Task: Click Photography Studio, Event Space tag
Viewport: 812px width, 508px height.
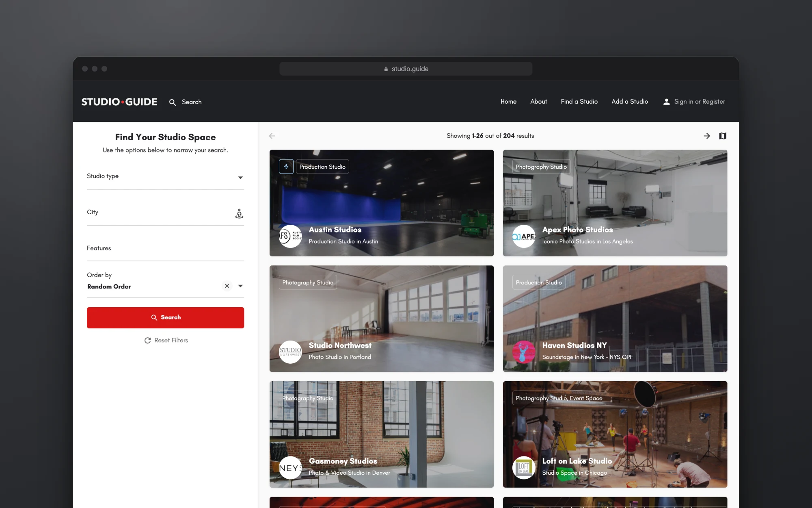Action: 559,398
